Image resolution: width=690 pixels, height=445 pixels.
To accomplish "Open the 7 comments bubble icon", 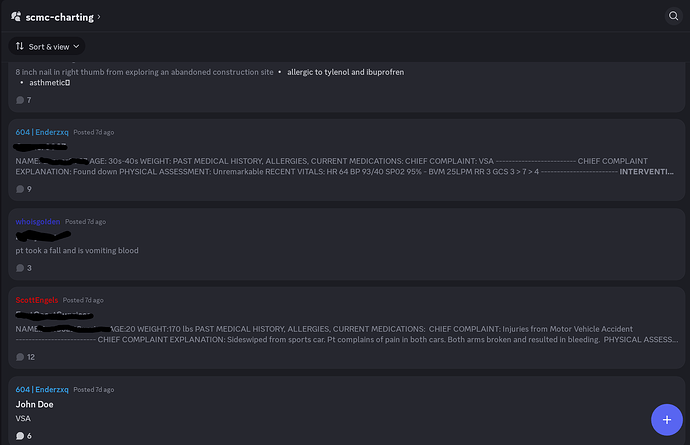I will (20, 100).
